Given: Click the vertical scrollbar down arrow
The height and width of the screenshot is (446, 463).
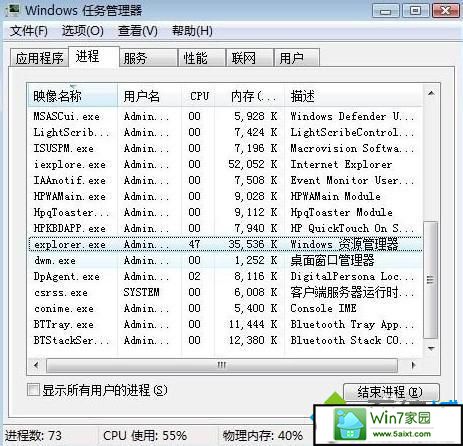Looking at the screenshot, I should tap(431, 349).
